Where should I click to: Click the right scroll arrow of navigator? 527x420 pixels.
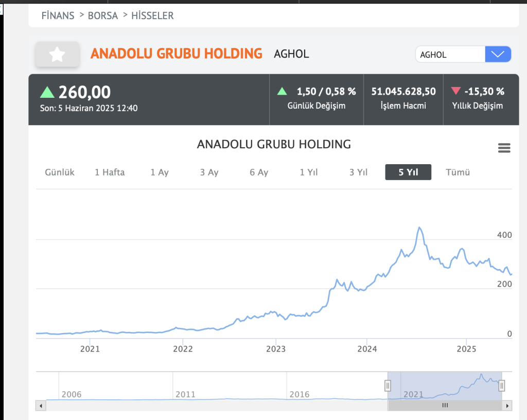click(x=508, y=406)
